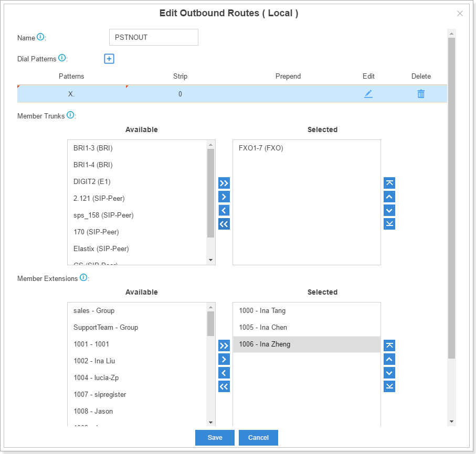Select Elastix (SIP-Peer) trunk
This screenshot has width=476, height=454.
[137, 248]
